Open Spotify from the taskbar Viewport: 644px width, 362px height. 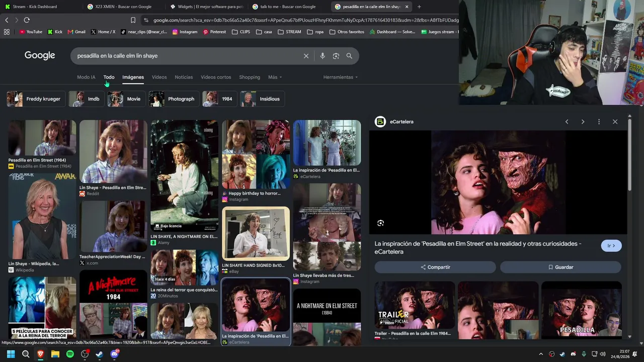tap(70, 354)
